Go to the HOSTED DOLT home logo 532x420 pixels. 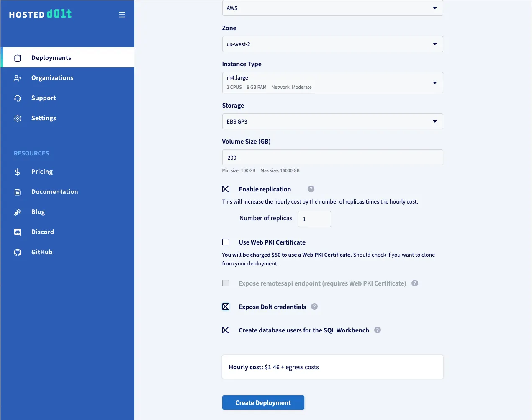pyautogui.click(x=40, y=14)
